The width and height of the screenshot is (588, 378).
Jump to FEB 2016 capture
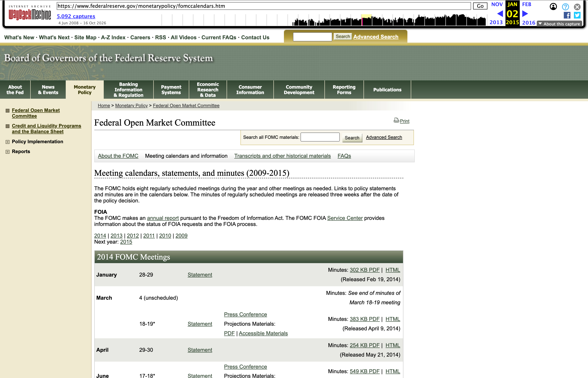pos(526,4)
